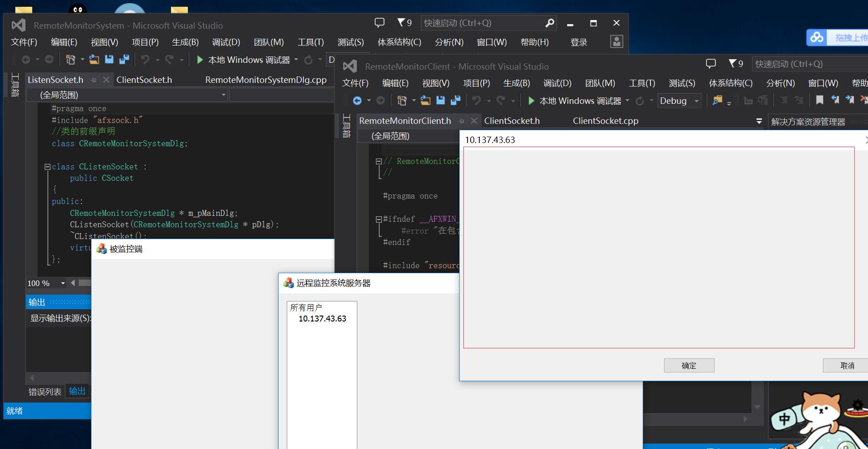
Task: Click left arrow of editor horizontal scrollbar
Action: click(73, 283)
